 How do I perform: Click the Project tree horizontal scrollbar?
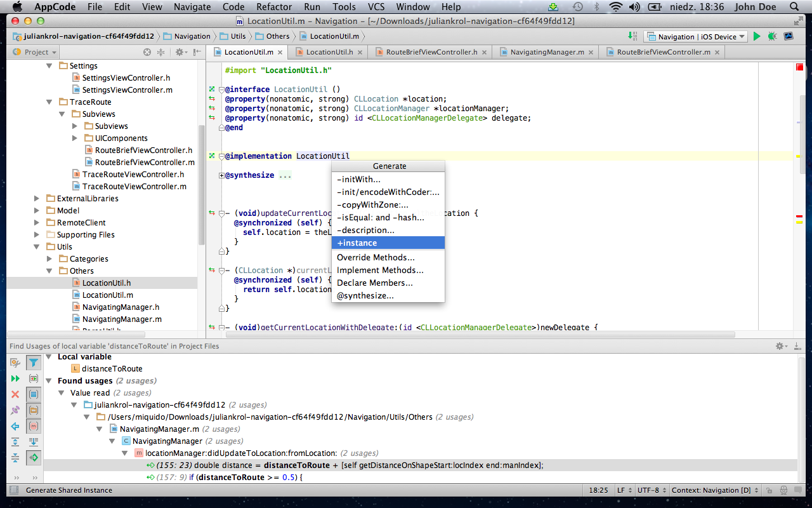point(76,335)
